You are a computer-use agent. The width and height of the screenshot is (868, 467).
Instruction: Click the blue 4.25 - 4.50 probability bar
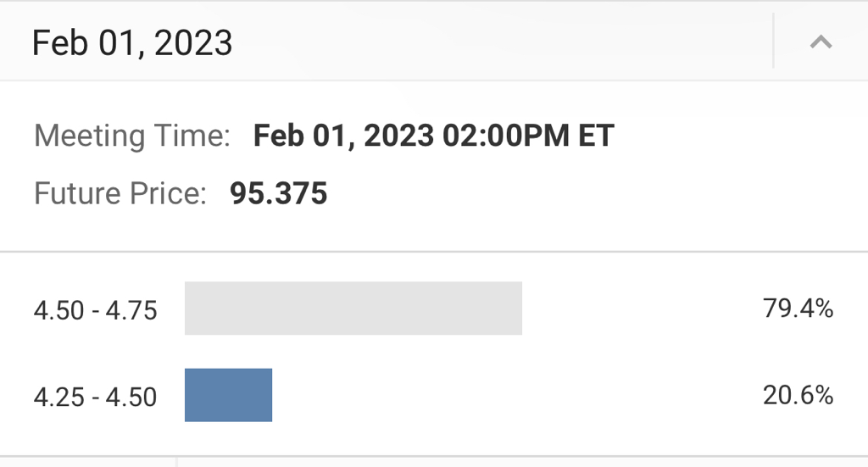click(228, 395)
